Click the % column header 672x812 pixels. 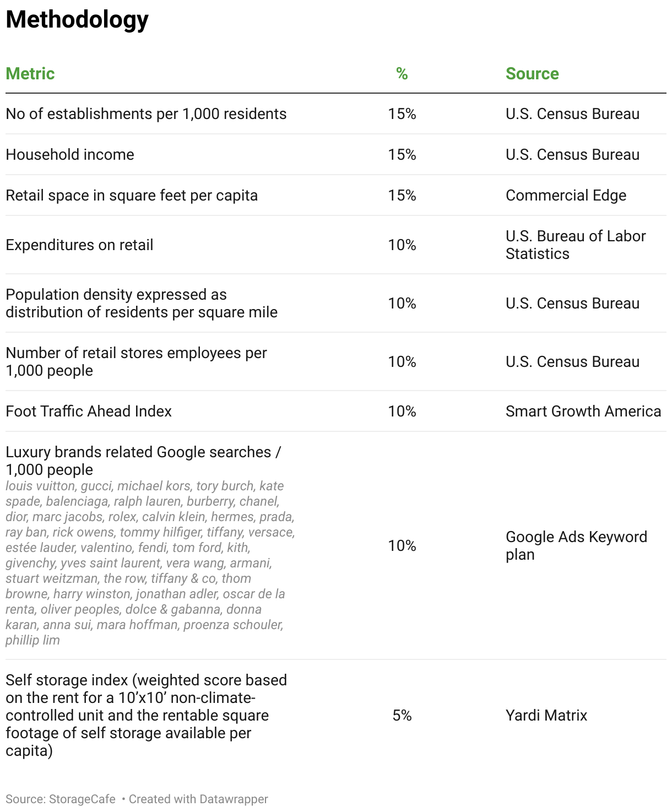point(402,73)
